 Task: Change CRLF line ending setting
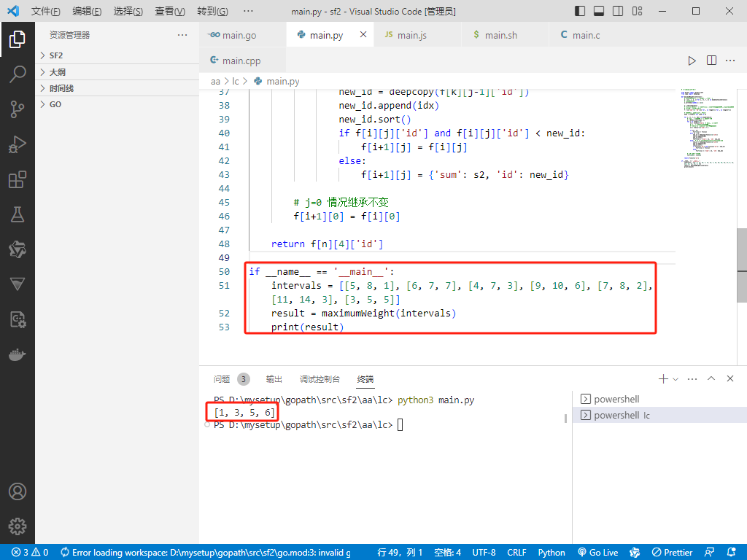pos(516,553)
